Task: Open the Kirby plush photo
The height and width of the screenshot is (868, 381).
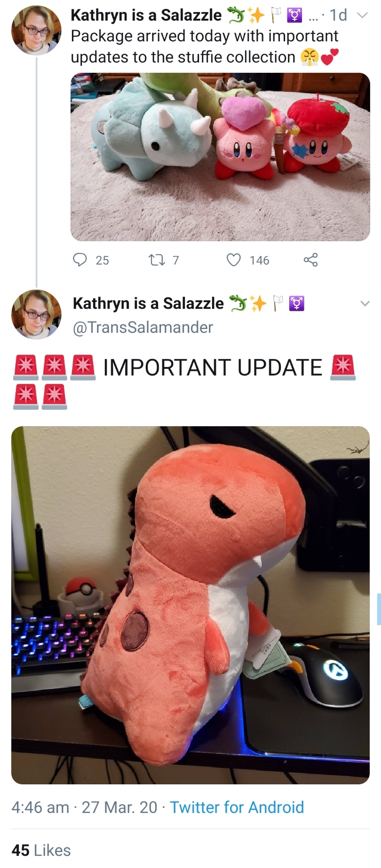Action: pos(220,157)
